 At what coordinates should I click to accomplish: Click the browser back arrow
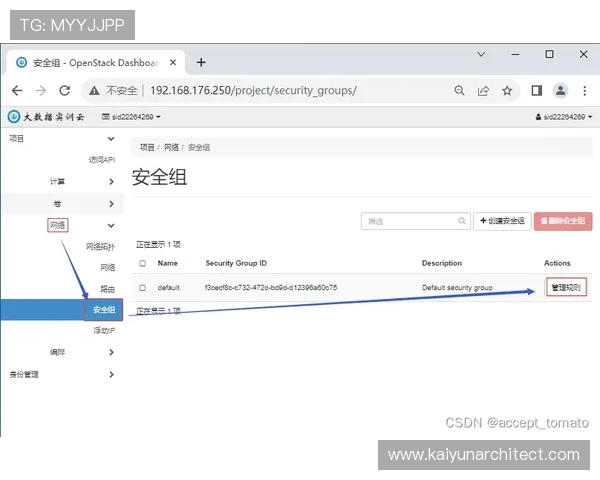coord(17,91)
